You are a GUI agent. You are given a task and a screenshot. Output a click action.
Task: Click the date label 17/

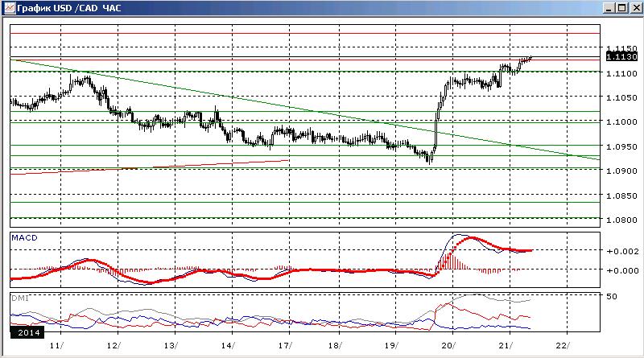point(285,346)
